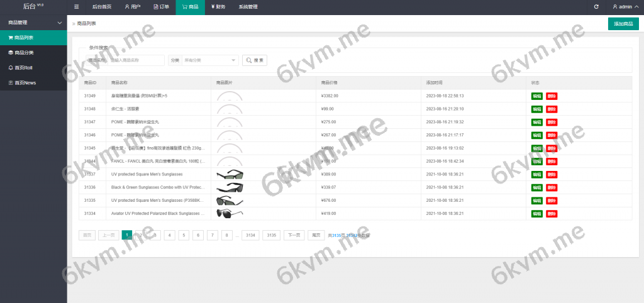This screenshot has width=644, height=303.
Task: Click 编辑 for product 31349
Action: (x=536, y=96)
